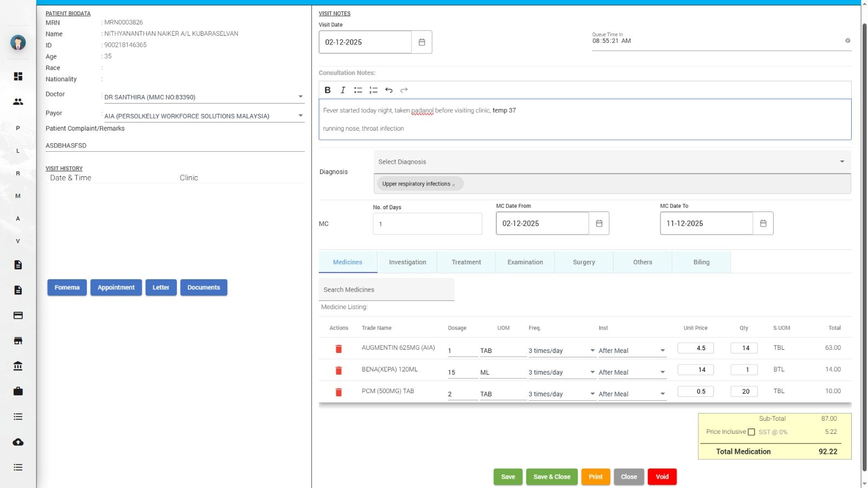868x488 pixels.
Task: Toggle bold formatting in consultation notes
Action: tap(327, 90)
